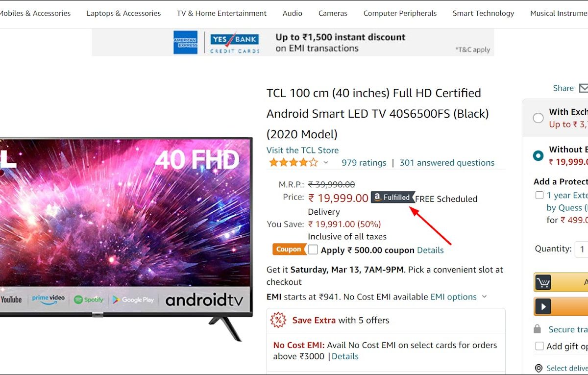Screen dimensions: 588x375
Task: Expand the star ratings dropdown arrow
Action: coord(326,163)
